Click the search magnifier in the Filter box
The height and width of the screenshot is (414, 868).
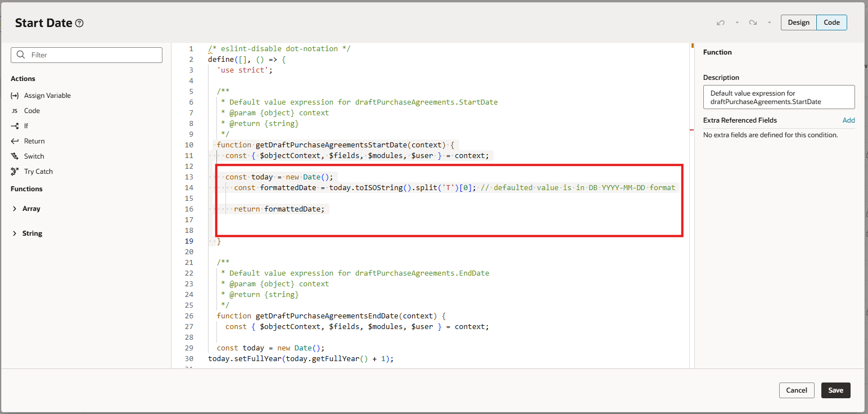pos(21,55)
